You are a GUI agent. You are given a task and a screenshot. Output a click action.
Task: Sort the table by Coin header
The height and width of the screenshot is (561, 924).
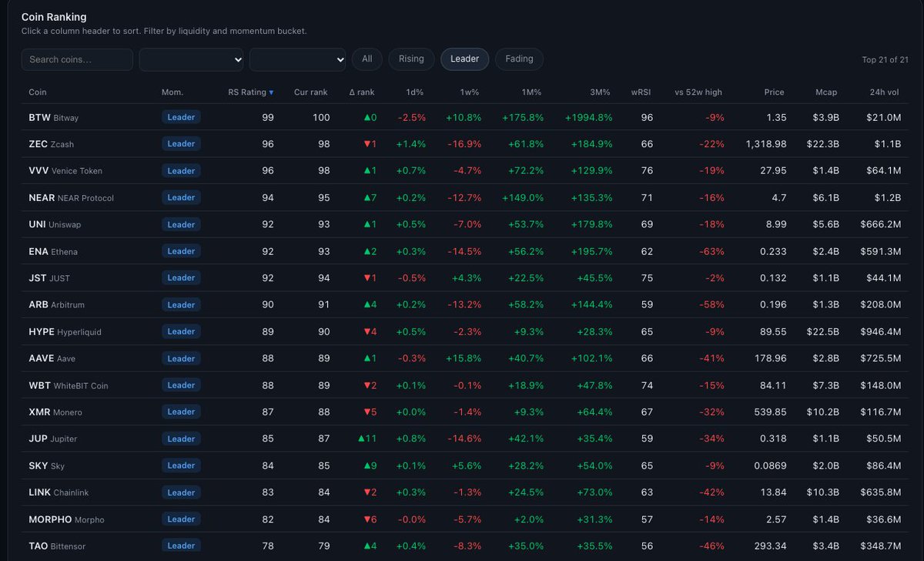coord(38,92)
